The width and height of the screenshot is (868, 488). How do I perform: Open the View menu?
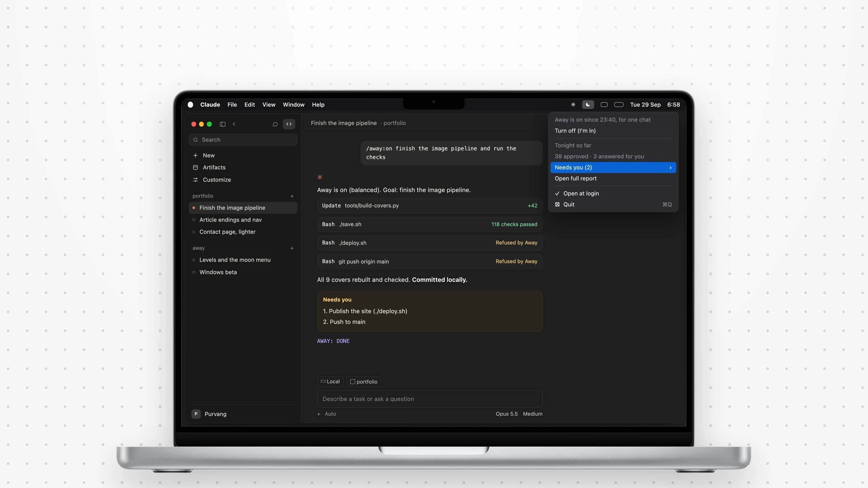pyautogui.click(x=269, y=105)
